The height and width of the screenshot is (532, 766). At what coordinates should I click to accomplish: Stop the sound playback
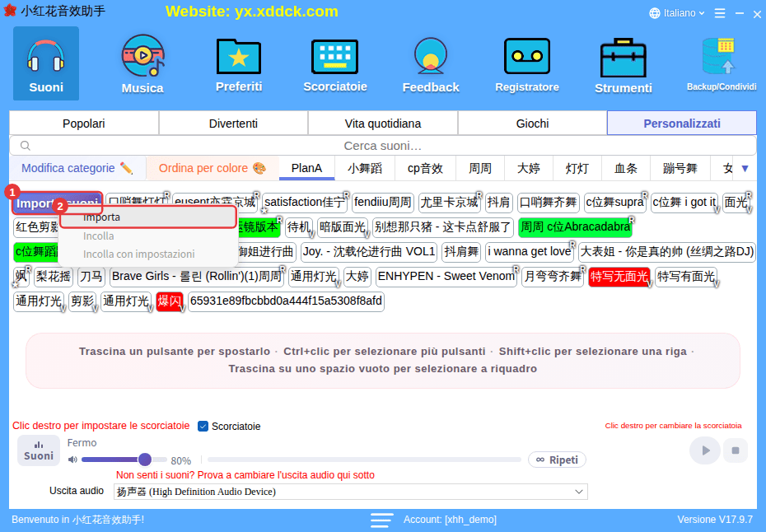[736, 450]
